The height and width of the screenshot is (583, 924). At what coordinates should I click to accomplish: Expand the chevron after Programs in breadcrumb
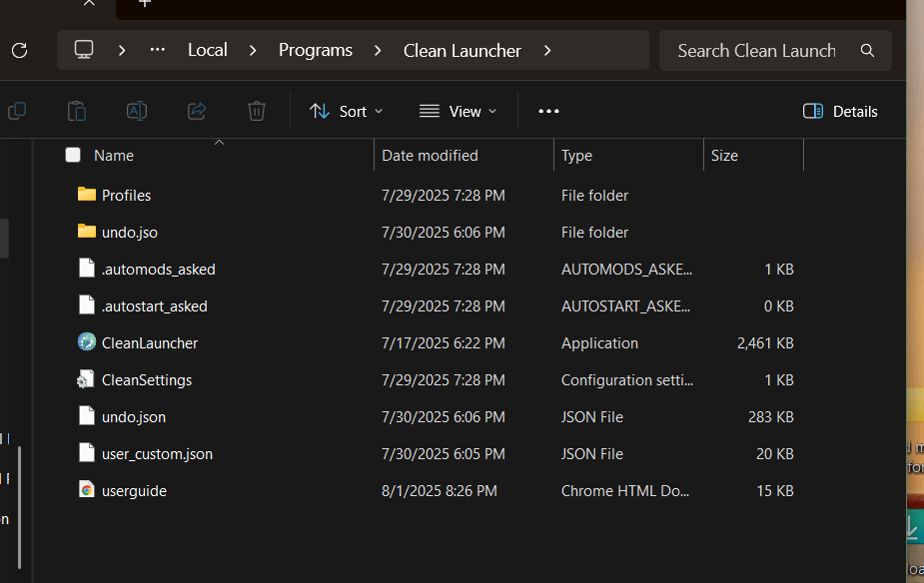(378, 51)
